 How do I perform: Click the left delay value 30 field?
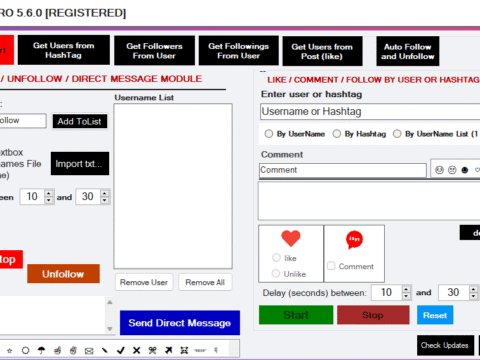coord(88,196)
